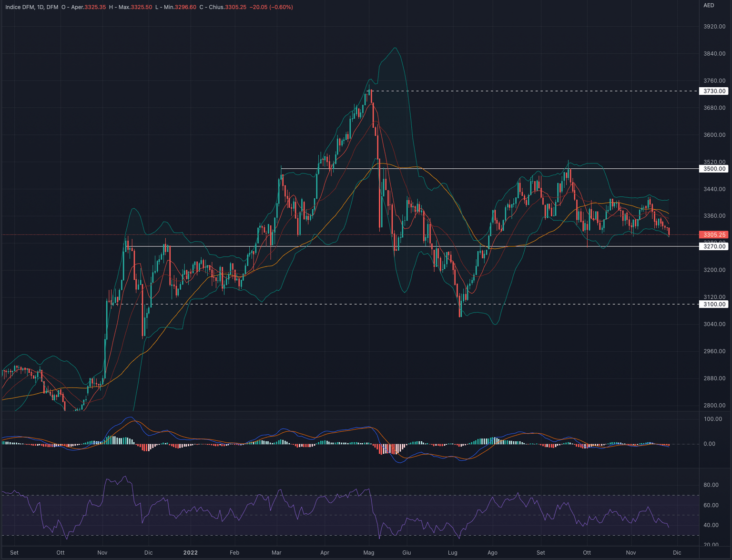This screenshot has width=732, height=560.
Task: Click the red 3305.25 current price tag
Action: [714, 235]
